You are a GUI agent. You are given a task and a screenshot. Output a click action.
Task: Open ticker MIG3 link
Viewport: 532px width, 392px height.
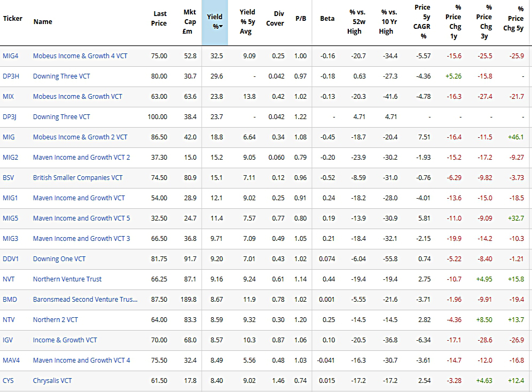click(11, 239)
